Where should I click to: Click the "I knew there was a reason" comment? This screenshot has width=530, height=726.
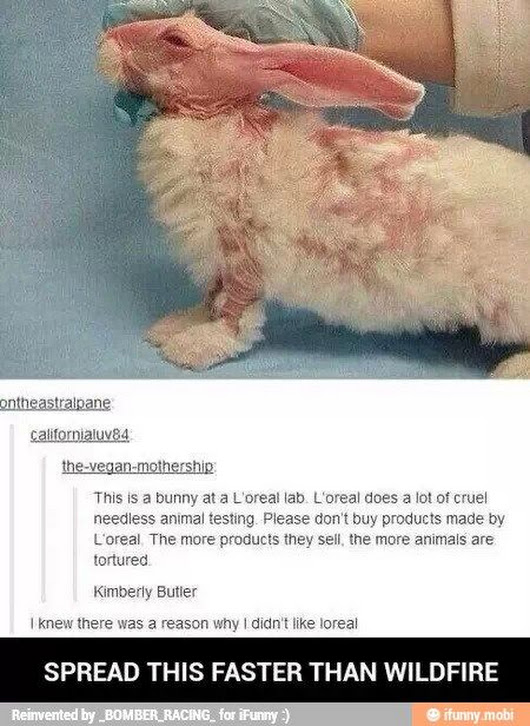(x=194, y=624)
